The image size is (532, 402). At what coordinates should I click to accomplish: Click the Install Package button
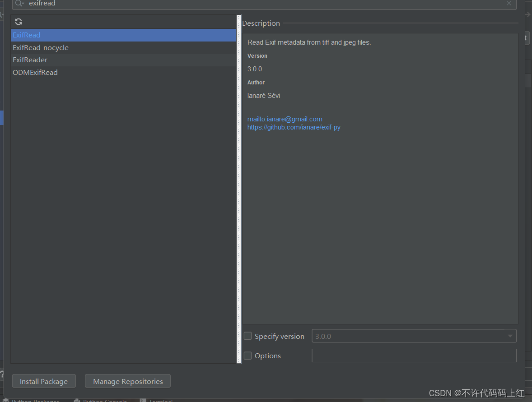(44, 381)
